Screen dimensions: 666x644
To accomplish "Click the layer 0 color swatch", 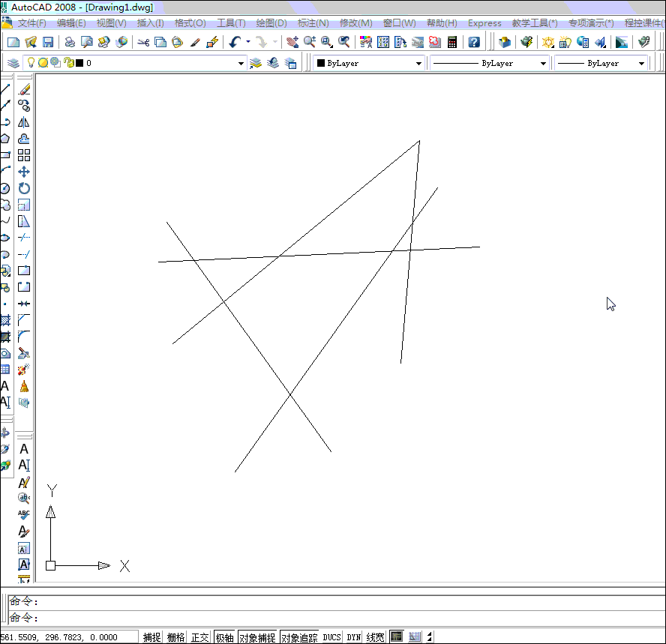I will [79, 63].
